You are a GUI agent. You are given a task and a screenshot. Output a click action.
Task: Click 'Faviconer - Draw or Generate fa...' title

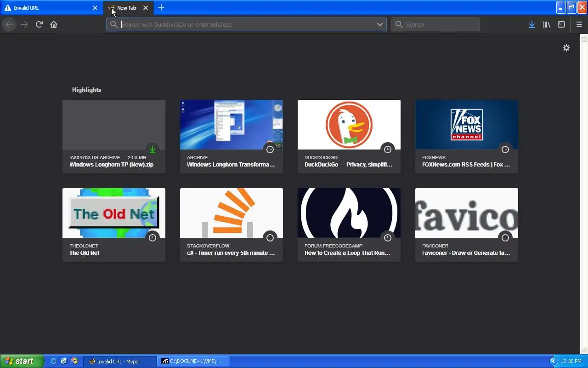[466, 253]
